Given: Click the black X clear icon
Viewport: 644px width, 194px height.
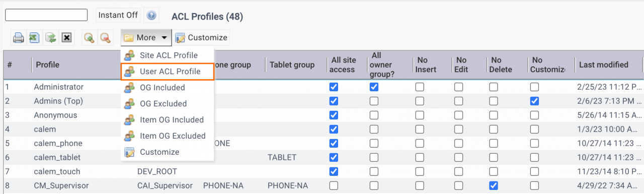Looking at the screenshot, I should click(66, 38).
